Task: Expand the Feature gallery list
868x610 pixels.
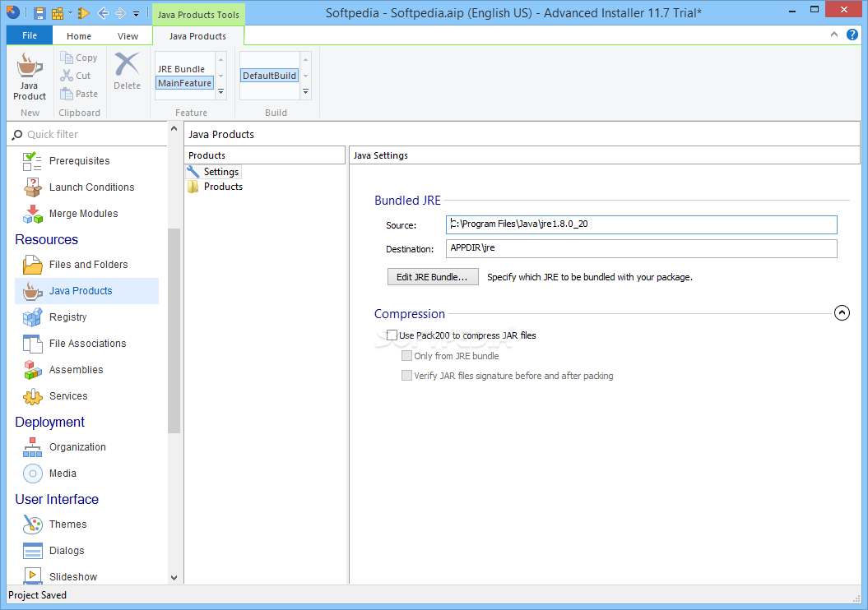Action: 220,92
